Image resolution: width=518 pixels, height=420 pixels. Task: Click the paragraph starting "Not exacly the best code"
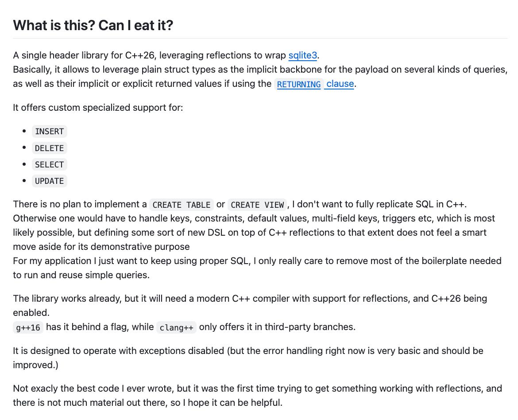coord(257,395)
